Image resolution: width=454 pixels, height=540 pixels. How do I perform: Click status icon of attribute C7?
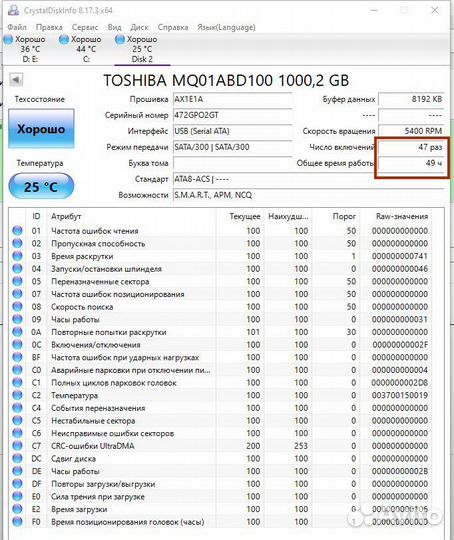click(17, 446)
